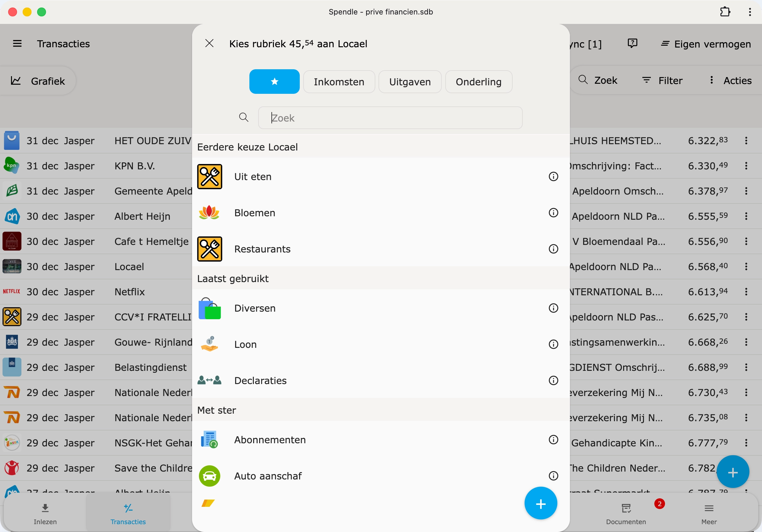
Task: Open row options for the Netflix transaction
Action: [x=746, y=292]
